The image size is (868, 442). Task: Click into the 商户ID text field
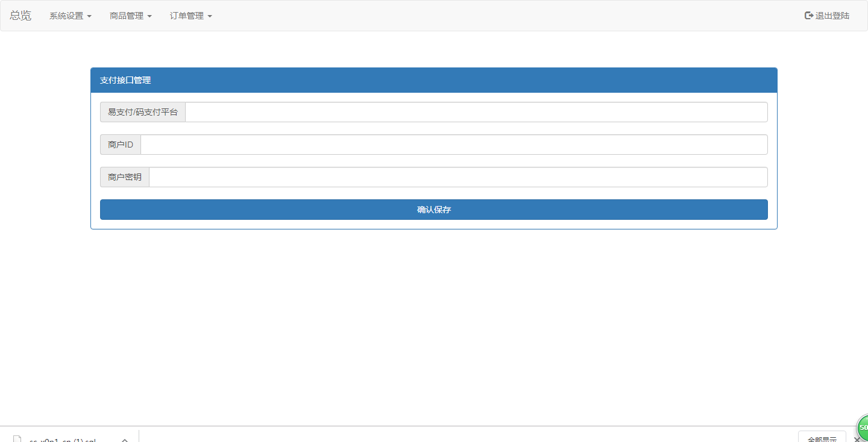(x=453, y=145)
